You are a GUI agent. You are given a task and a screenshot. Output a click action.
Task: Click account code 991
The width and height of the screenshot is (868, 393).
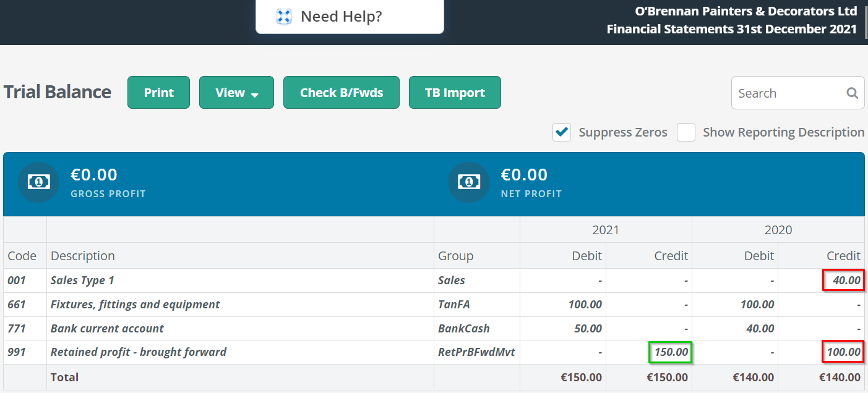click(x=17, y=353)
